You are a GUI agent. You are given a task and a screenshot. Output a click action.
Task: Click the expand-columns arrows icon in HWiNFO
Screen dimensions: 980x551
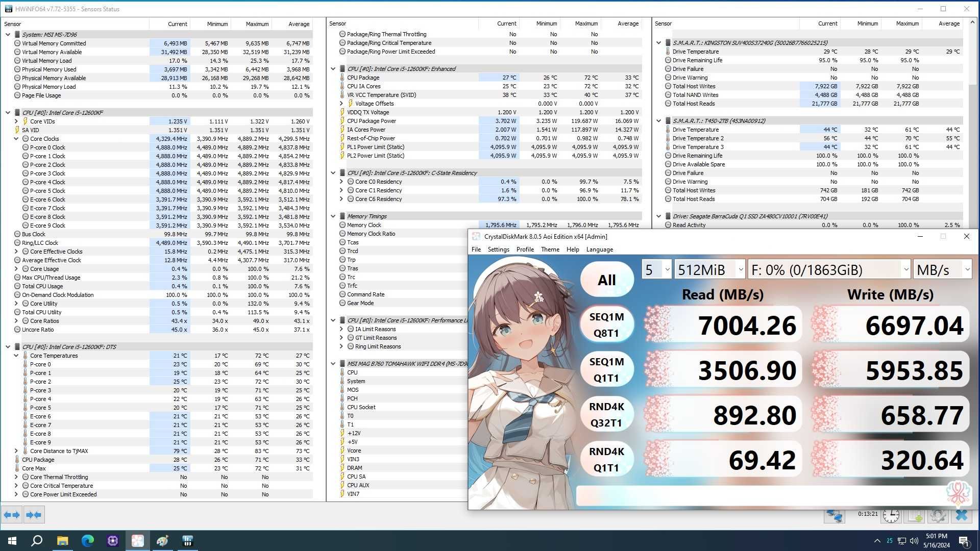(12, 515)
